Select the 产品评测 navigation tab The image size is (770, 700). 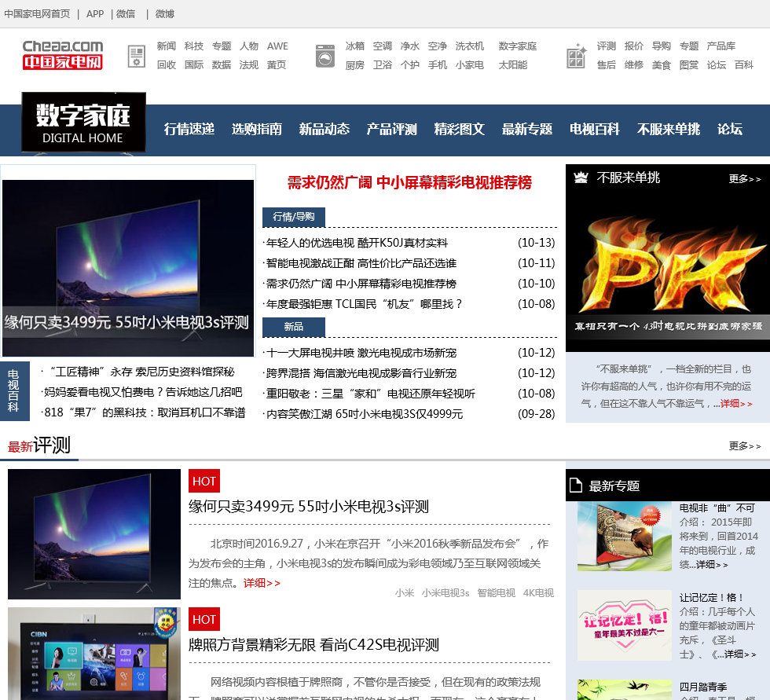[392, 129]
